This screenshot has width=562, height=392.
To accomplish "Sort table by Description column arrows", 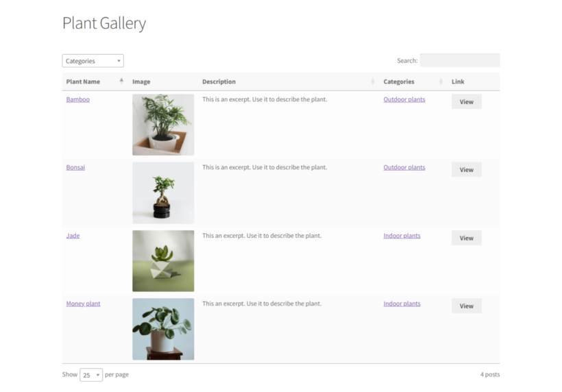I will (373, 82).
